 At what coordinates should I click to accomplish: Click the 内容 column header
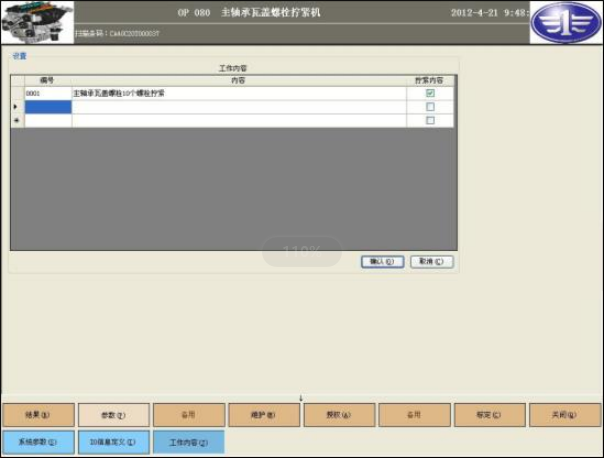pyautogui.click(x=238, y=81)
